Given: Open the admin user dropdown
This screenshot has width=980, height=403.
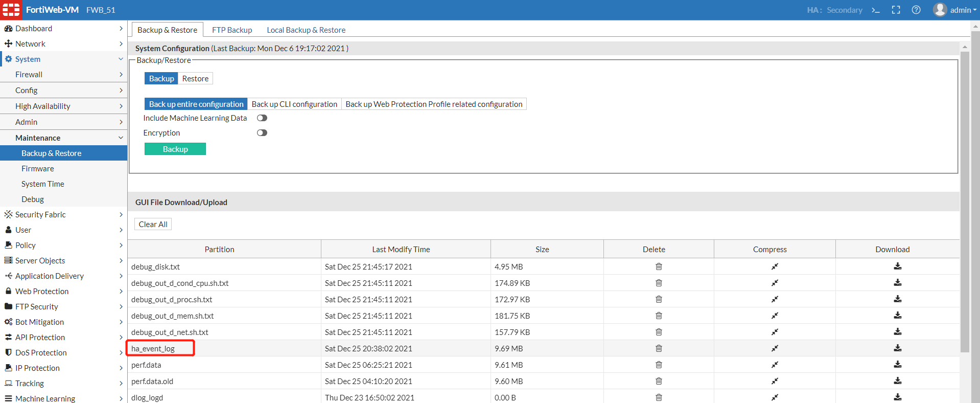Looking at the screenshot, I should click(955, 10).
